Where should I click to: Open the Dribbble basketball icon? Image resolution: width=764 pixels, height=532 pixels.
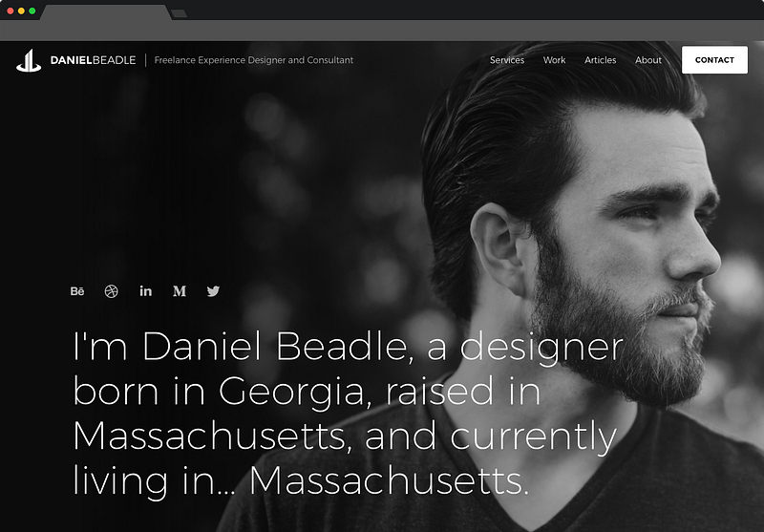click(x=111, y=291)
